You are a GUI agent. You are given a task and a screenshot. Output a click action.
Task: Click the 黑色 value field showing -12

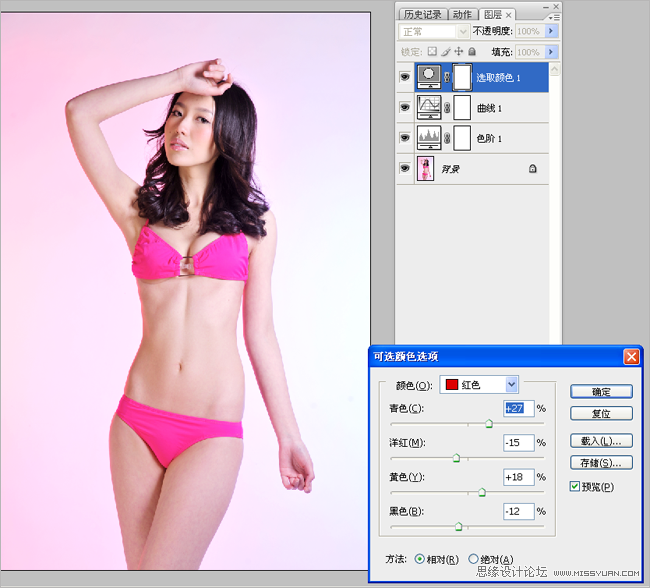pyautogui.click(x=519, y=511)
